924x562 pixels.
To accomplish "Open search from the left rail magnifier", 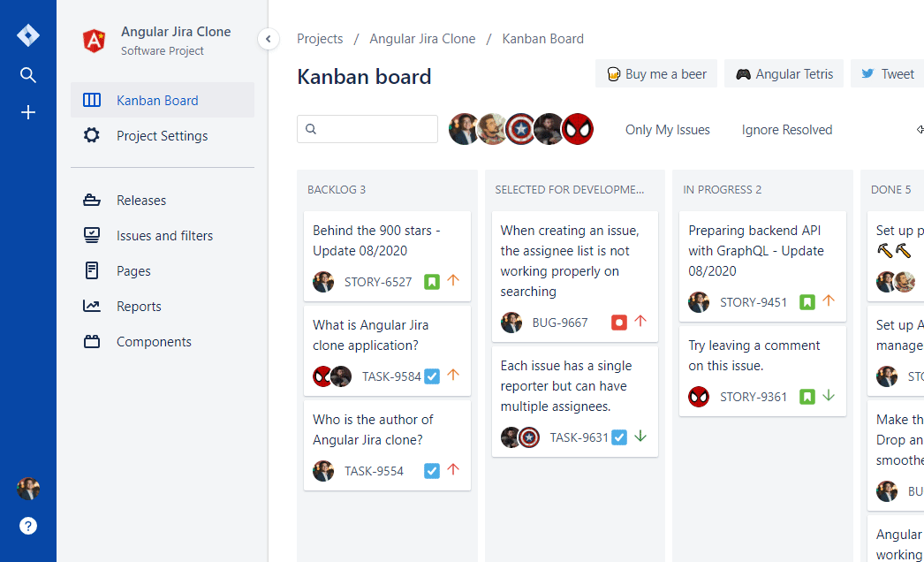I will (27, 75).
